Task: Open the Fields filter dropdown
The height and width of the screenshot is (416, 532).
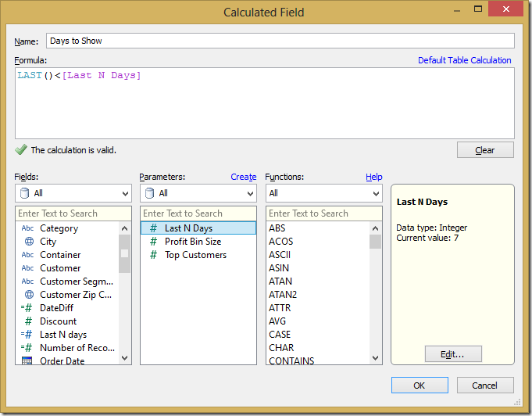Action: point(73,193)
